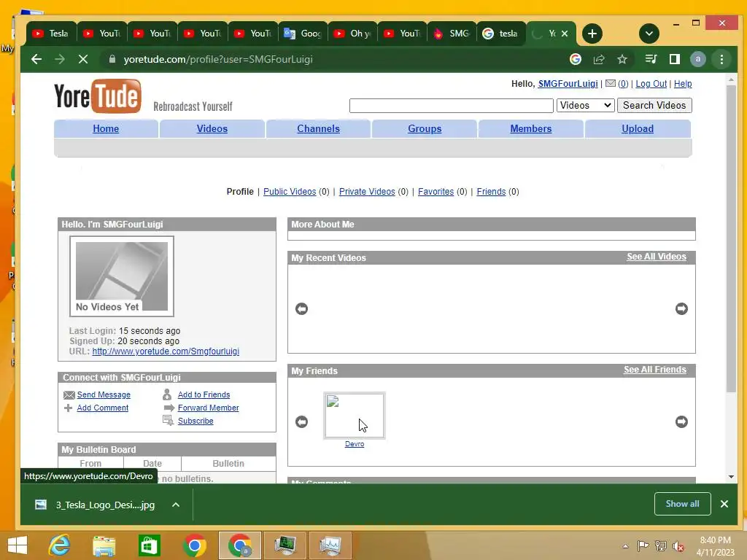The width and height of the screenshot is (747, 560).
Task: Switch to the Google Translate tab
Action: pyautogui.click(x=303, y=34)
